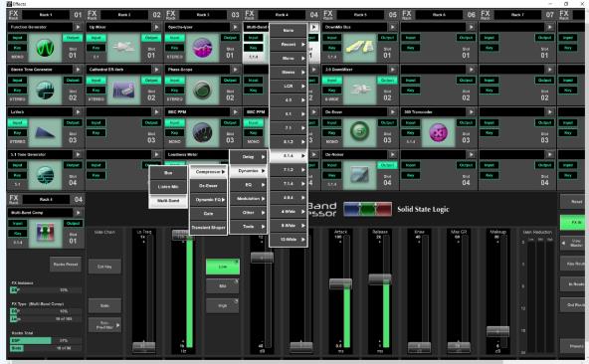The height and width of the screenshot is (364, 589).
Task: Toggle the Low band button
Action: (x=223, y=267)
